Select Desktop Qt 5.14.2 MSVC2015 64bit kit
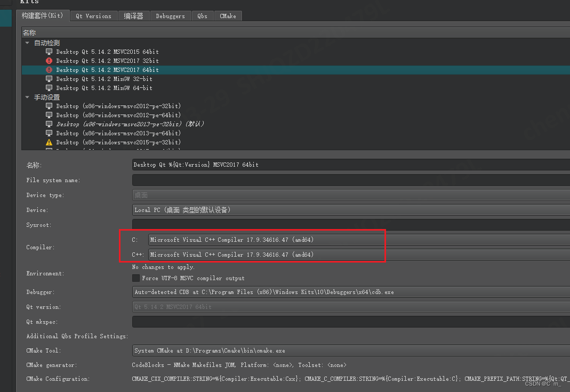570x392 pixels. (107, 52)
